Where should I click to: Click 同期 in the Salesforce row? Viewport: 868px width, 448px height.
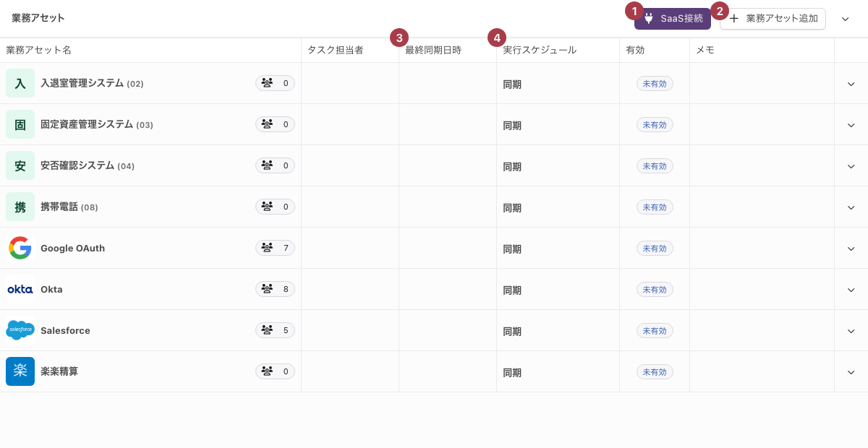click(x=512, y=332)
